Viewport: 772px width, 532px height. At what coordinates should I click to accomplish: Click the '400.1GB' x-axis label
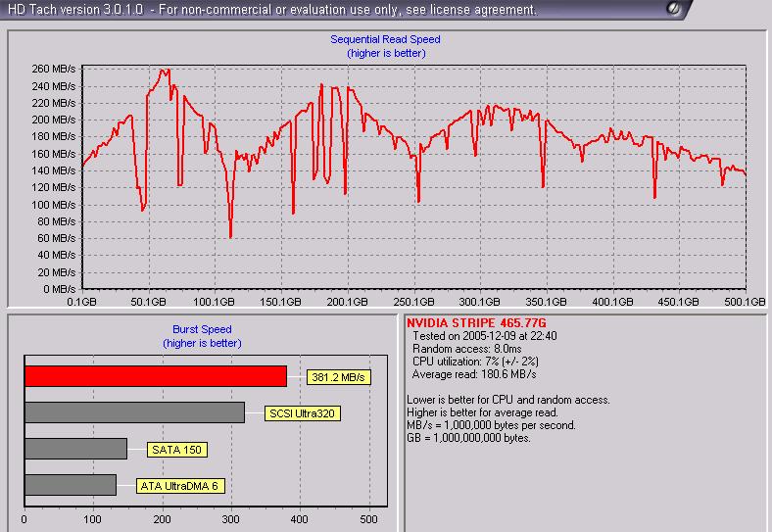tap(612, 302)
